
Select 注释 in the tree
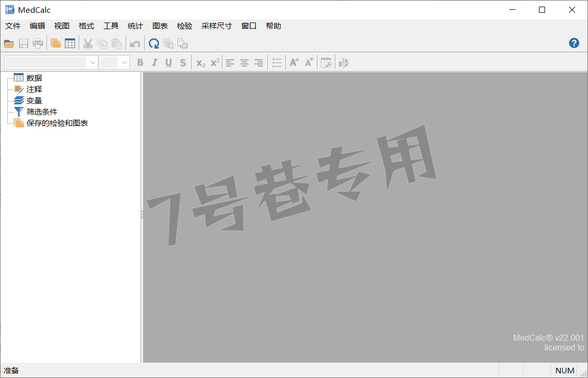[x=34, y=89]
